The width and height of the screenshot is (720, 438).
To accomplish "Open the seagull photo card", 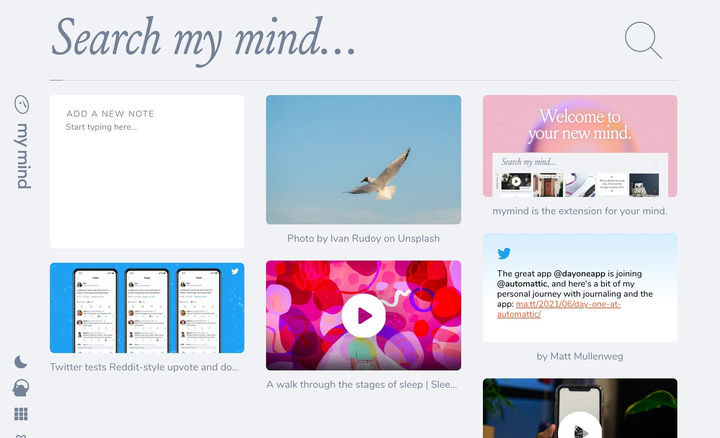I will [363, 160].
